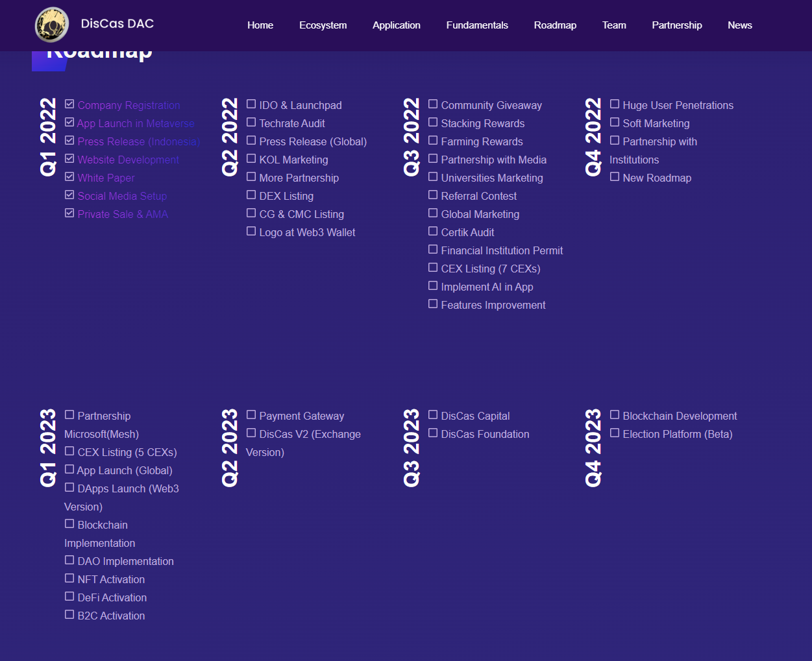Click the Logo at Web3 Wallet text
The height and width of the screenshot is (661, 812).
click(307, 232)
